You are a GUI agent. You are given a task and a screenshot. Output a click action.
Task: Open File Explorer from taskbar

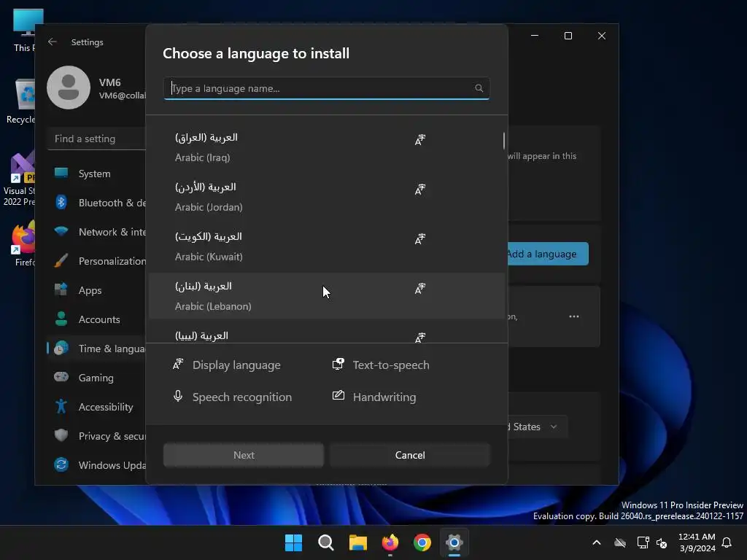click(357, 542)
